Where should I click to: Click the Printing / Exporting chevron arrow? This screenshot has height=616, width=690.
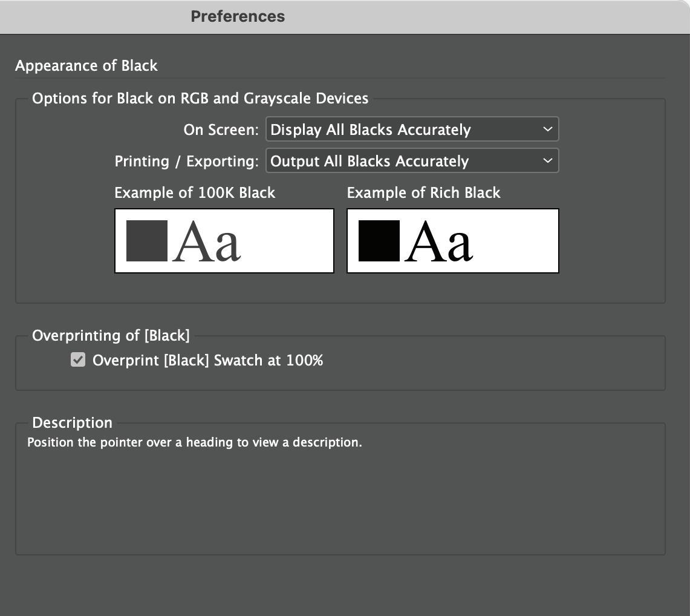[x=547, y=161]
